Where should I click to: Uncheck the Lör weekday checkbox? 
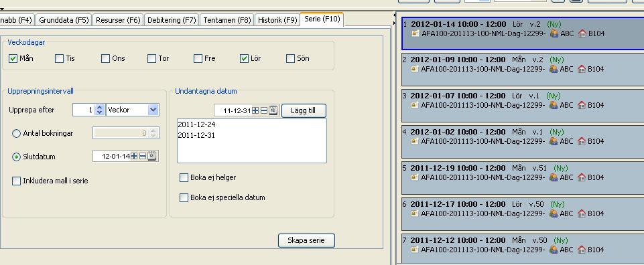click(x=244, y=58)
